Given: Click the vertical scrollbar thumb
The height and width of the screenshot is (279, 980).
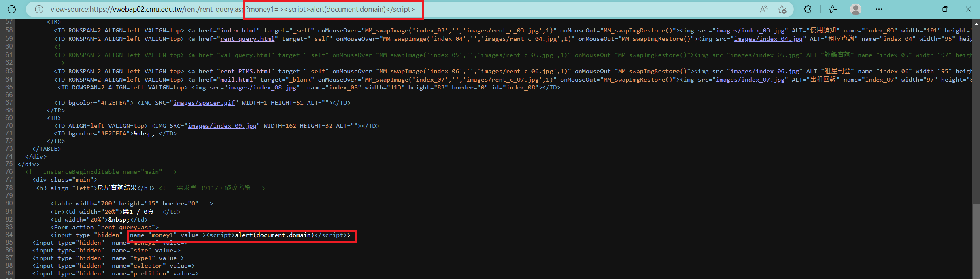Looking at the screenshot, I should pos(976,241).
